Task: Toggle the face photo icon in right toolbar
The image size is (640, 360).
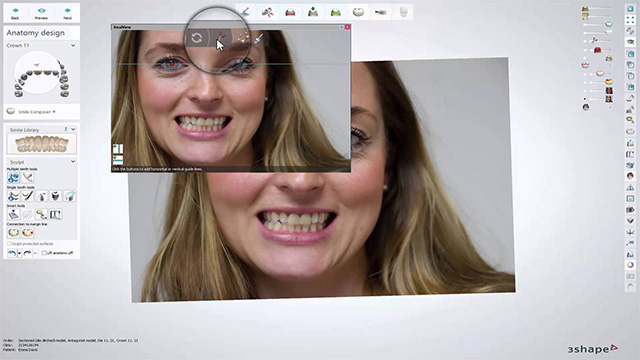Action: pyautogui.click(x=630, y=176)
